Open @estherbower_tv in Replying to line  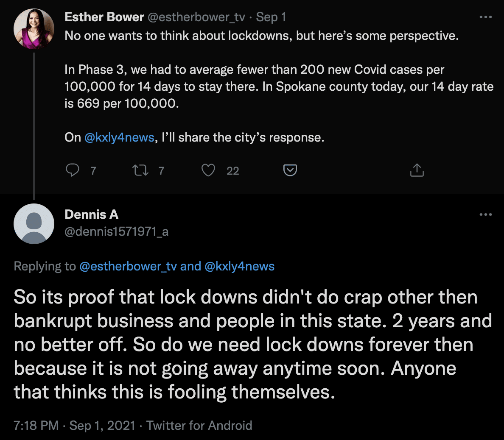[128, 266]
